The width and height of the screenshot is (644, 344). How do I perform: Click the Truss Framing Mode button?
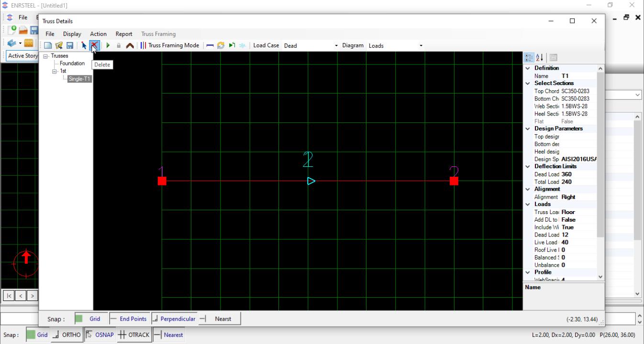click(169, 45)
